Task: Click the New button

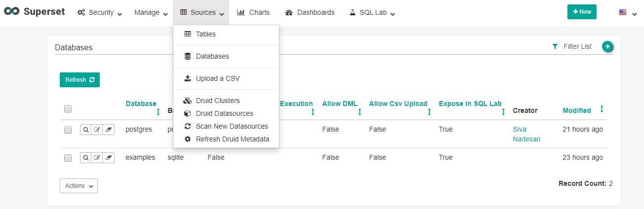Action: tap(582, 12)
